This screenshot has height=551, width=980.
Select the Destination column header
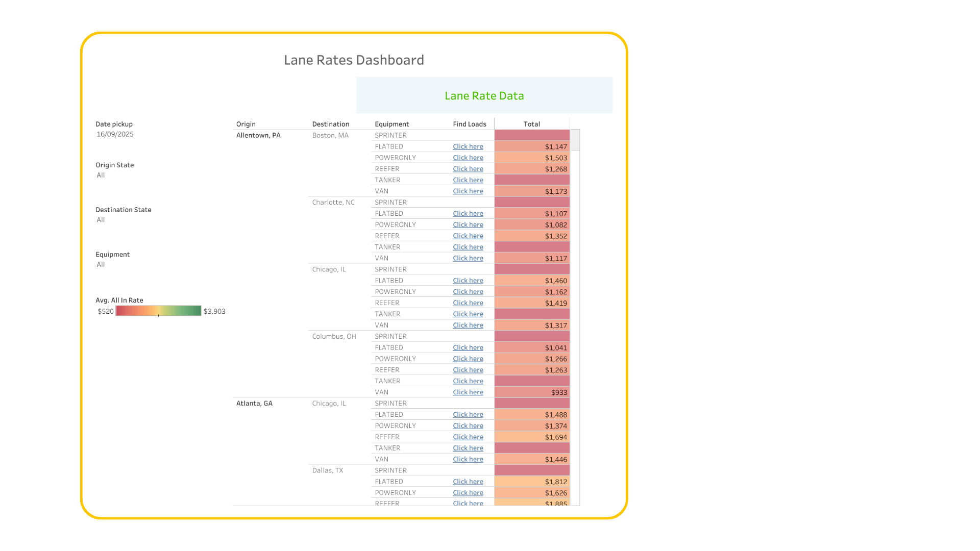coord(331,124)
